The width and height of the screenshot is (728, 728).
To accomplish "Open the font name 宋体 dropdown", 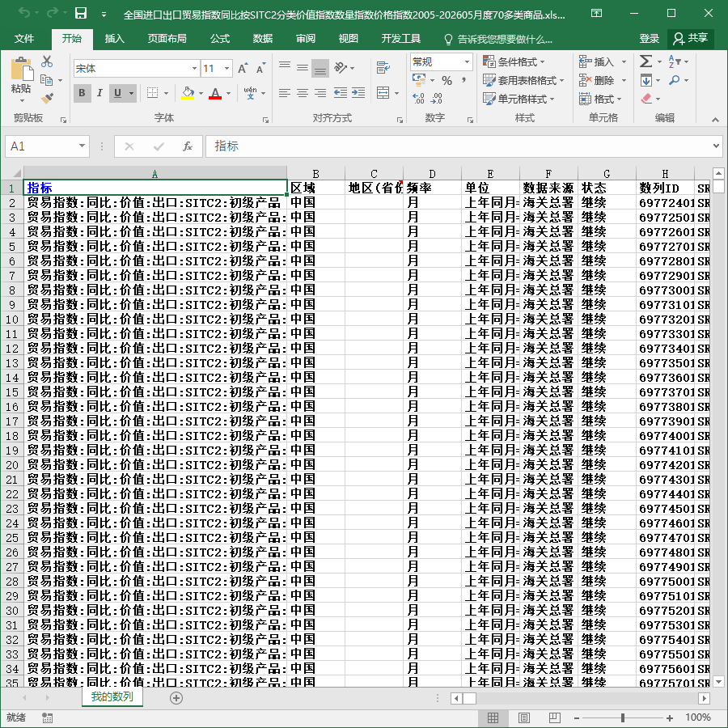I will click(x=194, y=69).
